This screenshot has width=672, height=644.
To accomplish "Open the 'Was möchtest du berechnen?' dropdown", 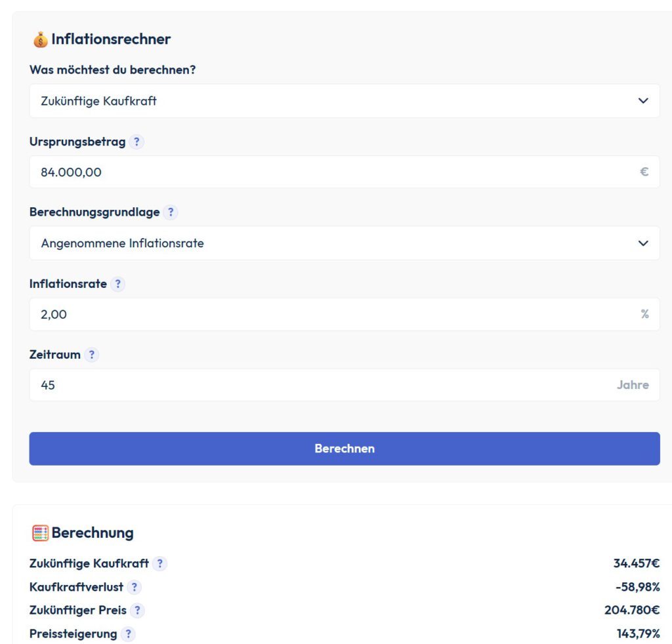I will [x=344, y=101].
